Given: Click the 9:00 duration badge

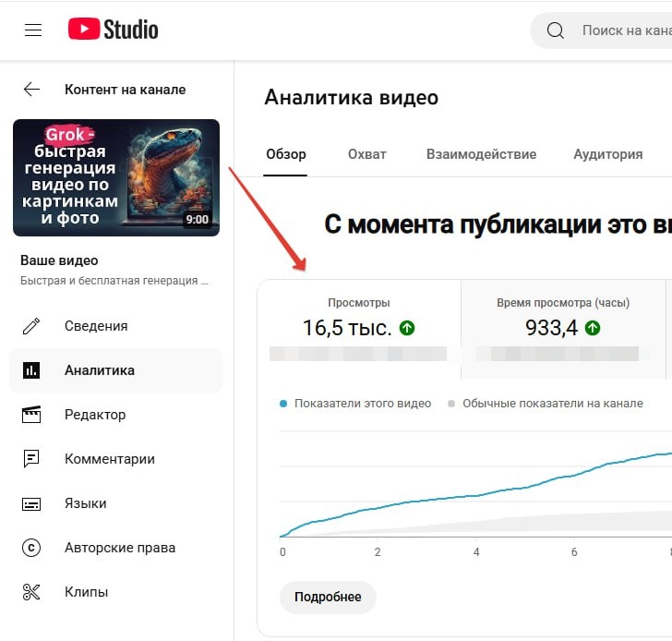Looking at the screenshot, I should 198,220.
